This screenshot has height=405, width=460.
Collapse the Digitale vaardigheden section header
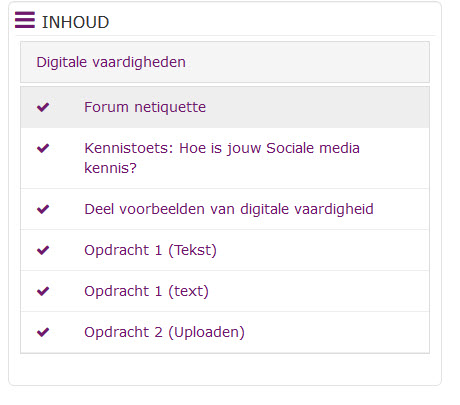tap(225, 62)
